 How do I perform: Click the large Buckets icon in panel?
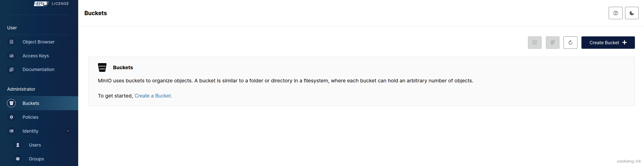(102, 67)
